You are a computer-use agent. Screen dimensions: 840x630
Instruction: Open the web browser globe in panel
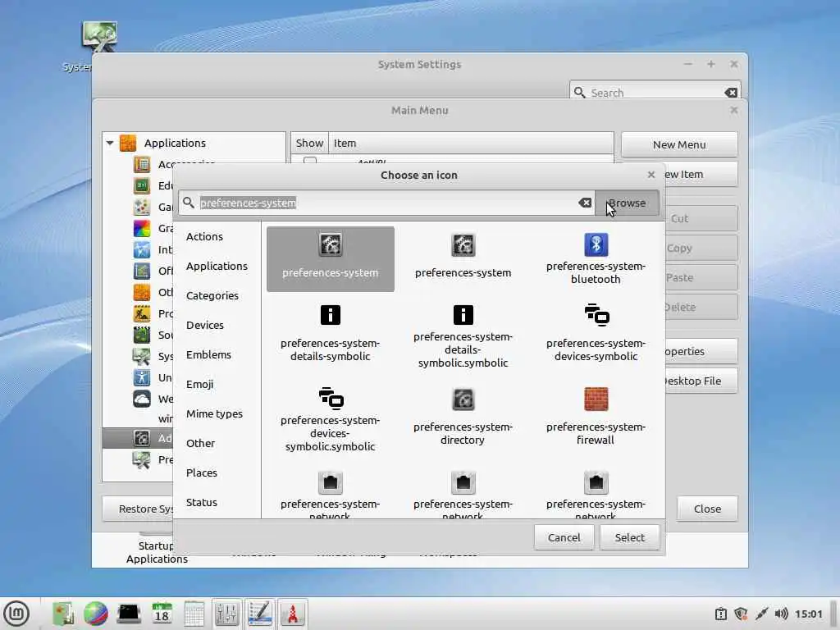tap(95, 614)
